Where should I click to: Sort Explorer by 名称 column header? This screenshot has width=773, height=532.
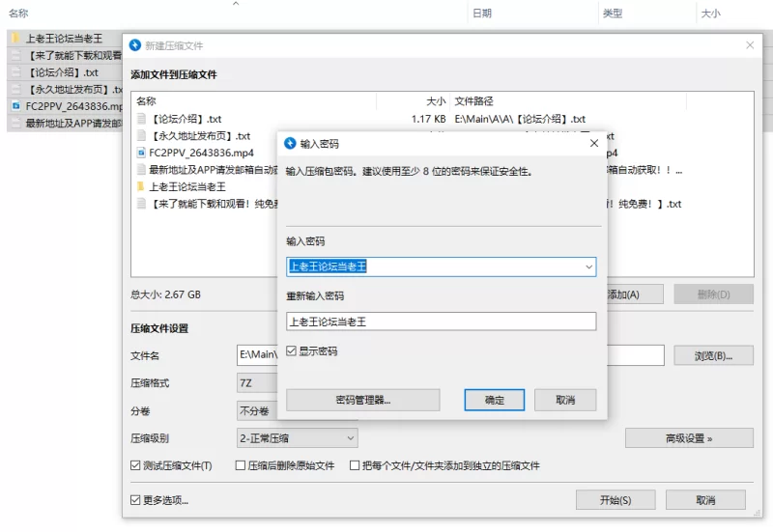[18, 14]
